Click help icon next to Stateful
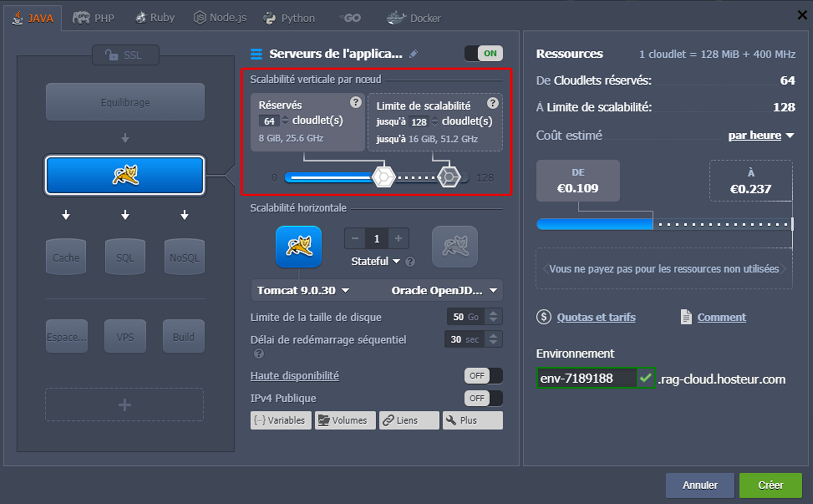 point(410,262)
